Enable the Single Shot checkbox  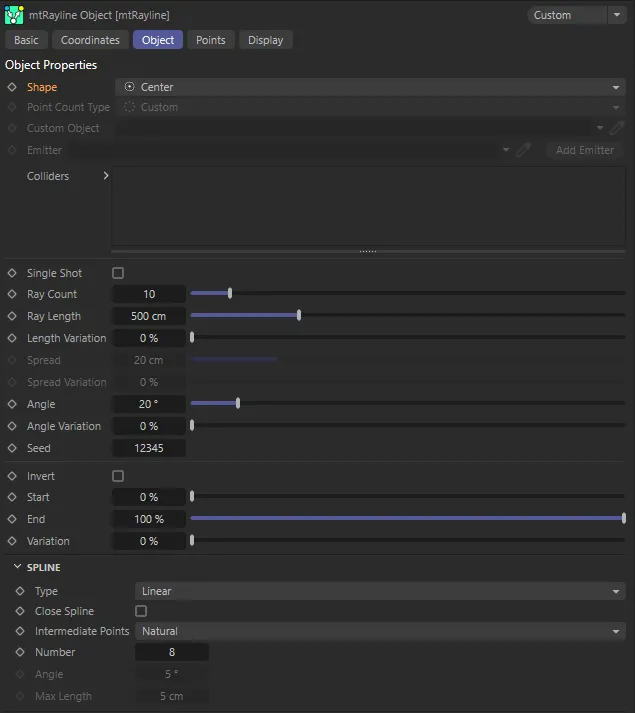click(118, 273)
